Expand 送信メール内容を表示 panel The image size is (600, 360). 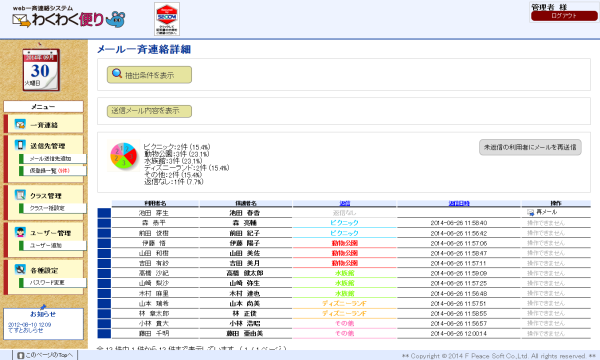coord(149,111)
